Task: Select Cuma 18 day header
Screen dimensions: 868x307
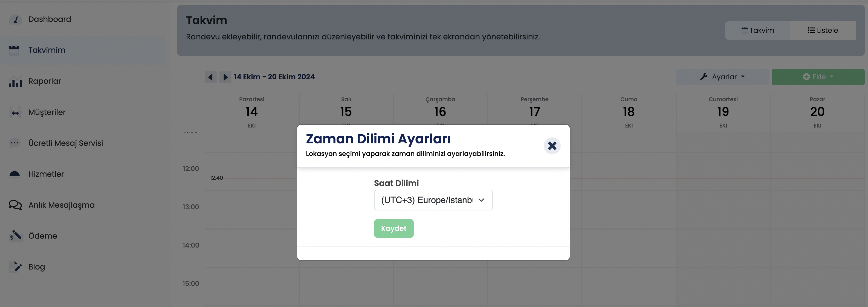Action: pos(629,112)
